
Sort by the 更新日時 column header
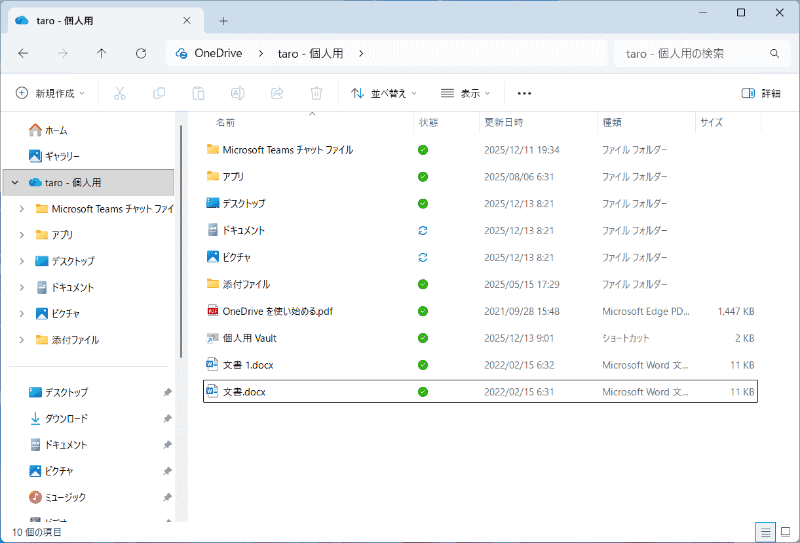[x=504, y=122]
